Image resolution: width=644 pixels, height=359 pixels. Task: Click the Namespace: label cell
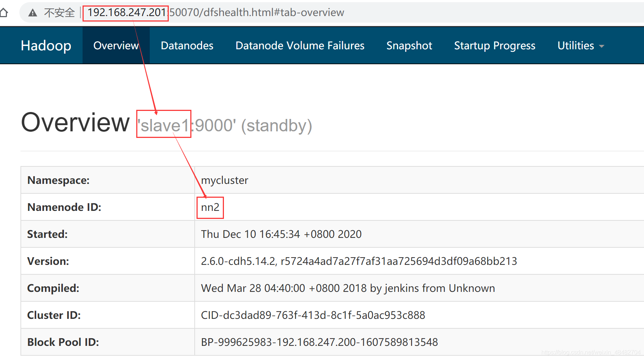[108, 180]
